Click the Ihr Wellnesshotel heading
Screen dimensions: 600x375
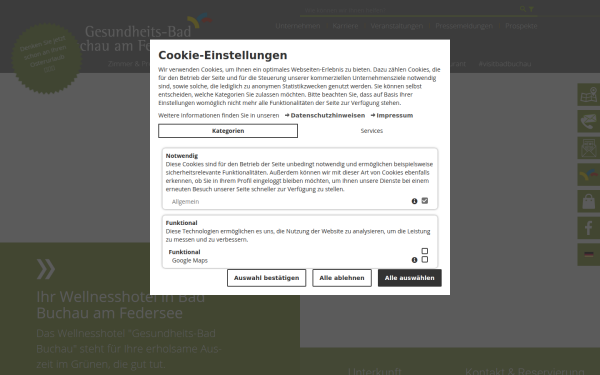click(121, 305)
